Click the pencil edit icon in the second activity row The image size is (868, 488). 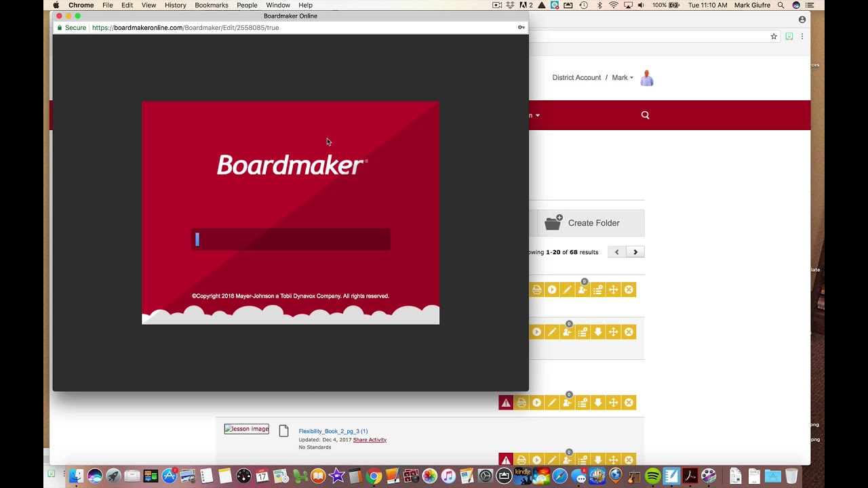(x=552, y=332)
